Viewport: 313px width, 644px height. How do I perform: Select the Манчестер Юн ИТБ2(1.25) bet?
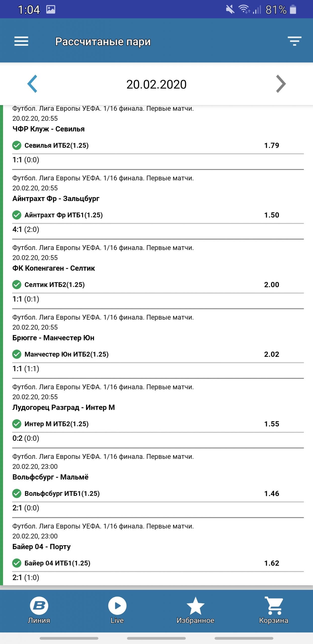(x=66, y=354)
